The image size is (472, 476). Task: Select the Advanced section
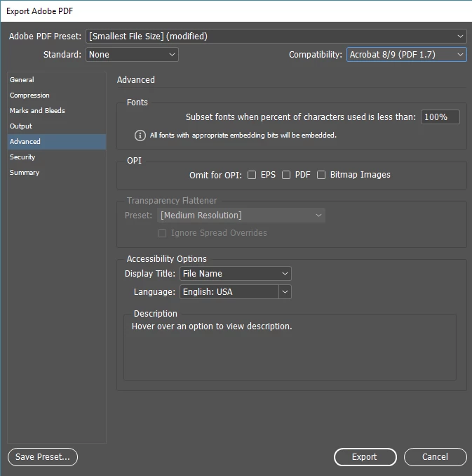(57, 142)
